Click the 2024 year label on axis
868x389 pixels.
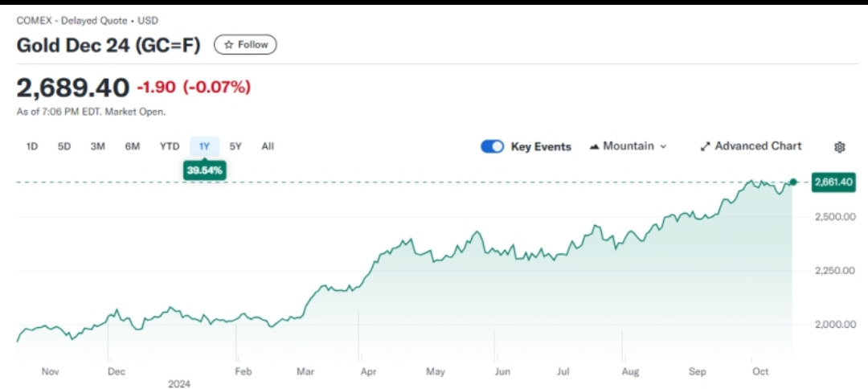click(x=179, y=383)
